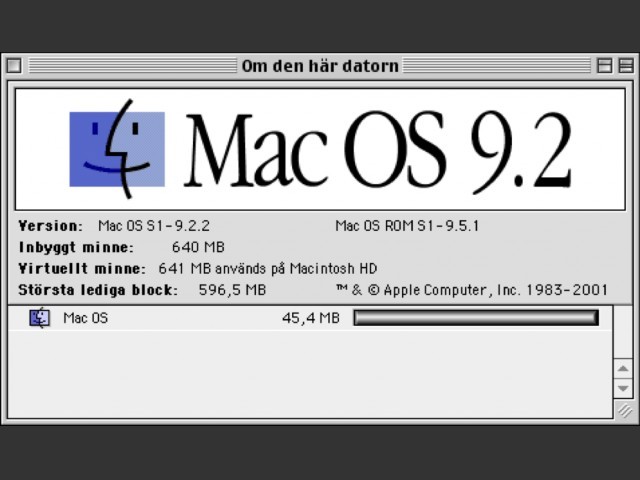Click the resize grip at the window corner
The height and width of the screenshot is (480, 640).
point(624,410)
